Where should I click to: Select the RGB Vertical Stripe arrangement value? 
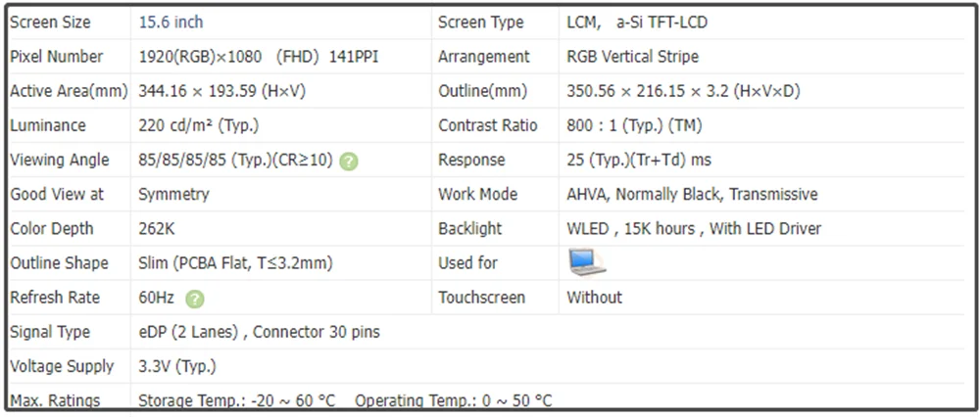coord(632,57)
